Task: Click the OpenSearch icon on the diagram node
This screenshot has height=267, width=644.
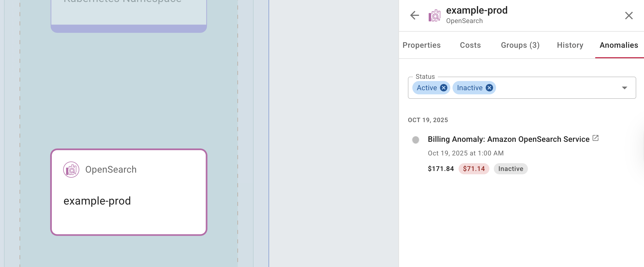Action: [x=71, y=170]
